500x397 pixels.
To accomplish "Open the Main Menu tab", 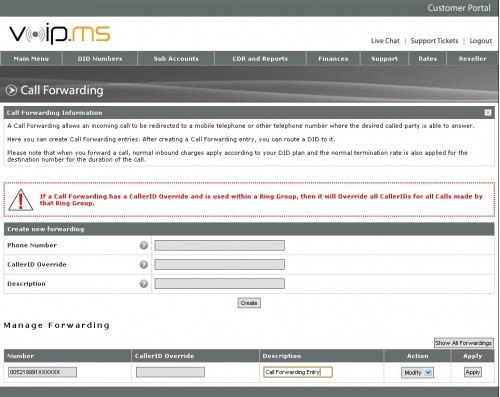I will coord(31,59).
